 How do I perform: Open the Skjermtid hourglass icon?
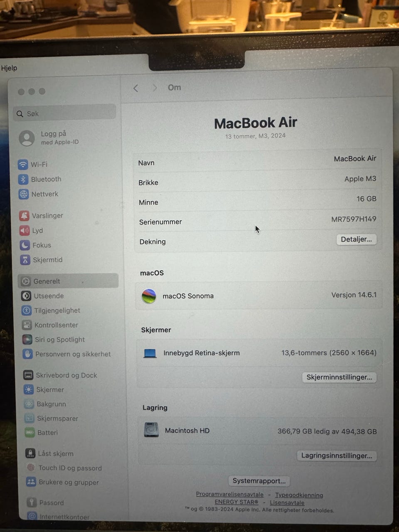[x=25, y=260]
